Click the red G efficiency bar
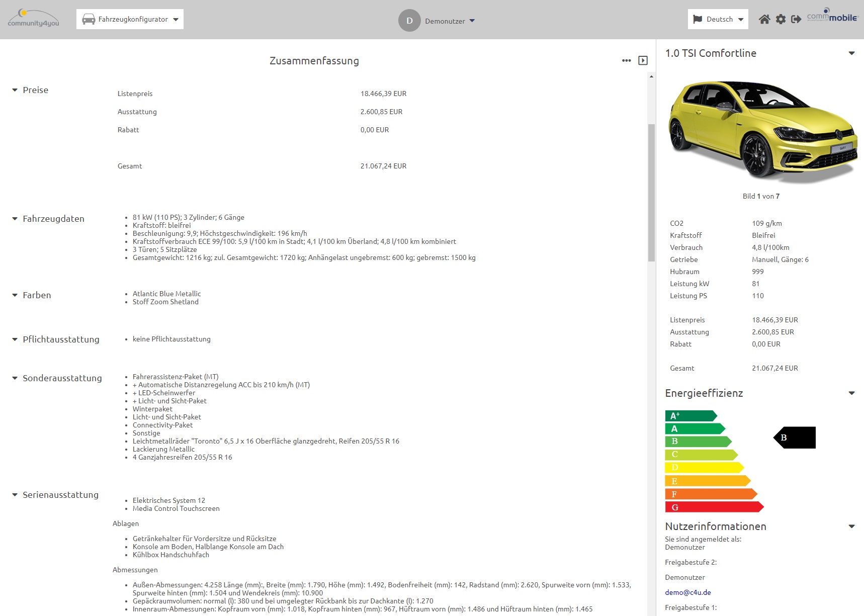This screenshot has height=616, width=864. tap(714, 507)
